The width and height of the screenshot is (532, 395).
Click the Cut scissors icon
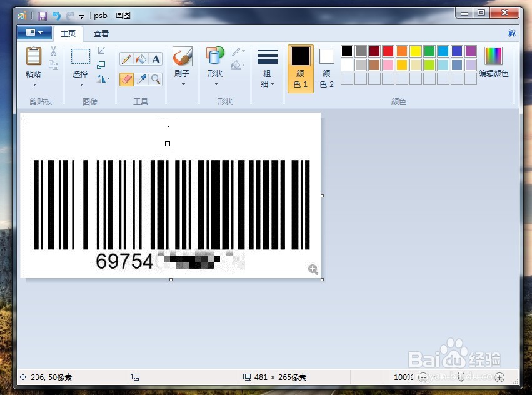[53, 51]
